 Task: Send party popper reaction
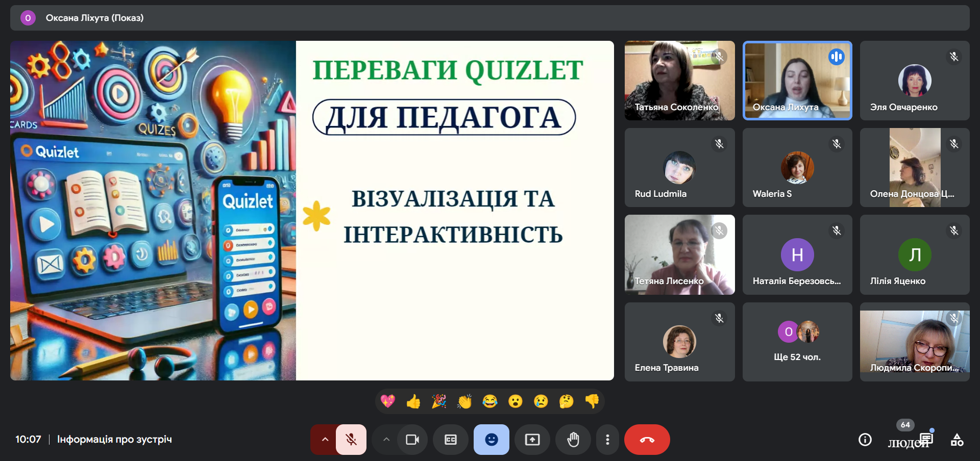[439, 401]
